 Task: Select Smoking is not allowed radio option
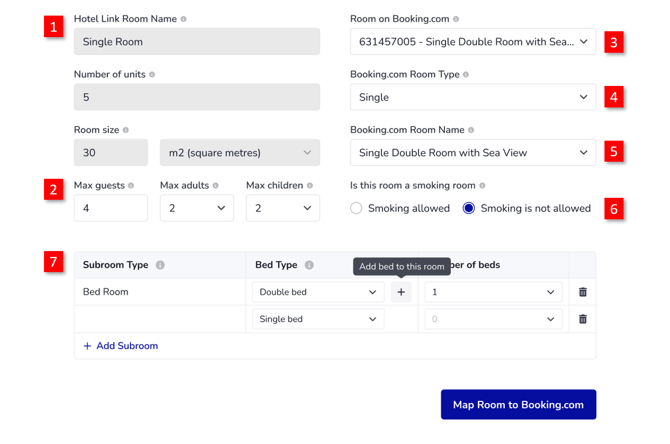point(469,208)
